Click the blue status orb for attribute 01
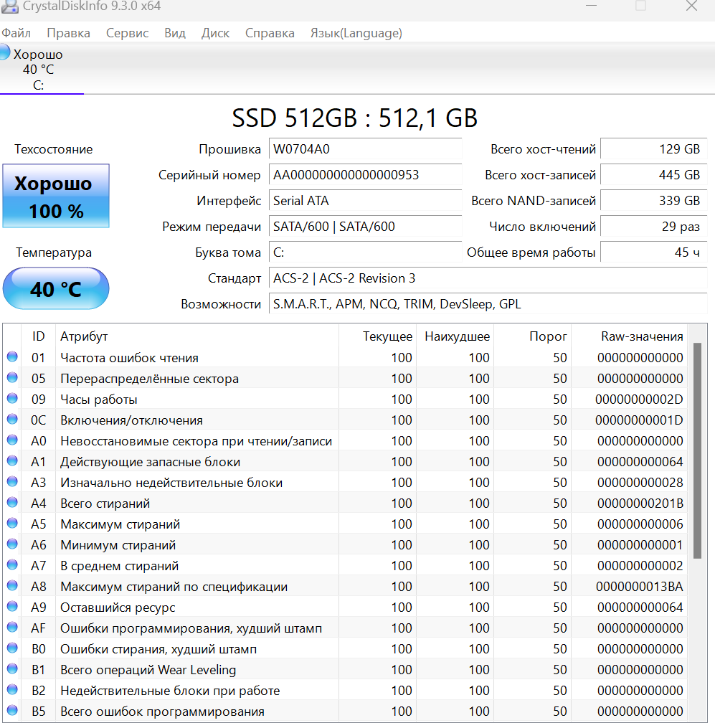The width and height of the screenshot is (715, 728). tap(12, 357)
